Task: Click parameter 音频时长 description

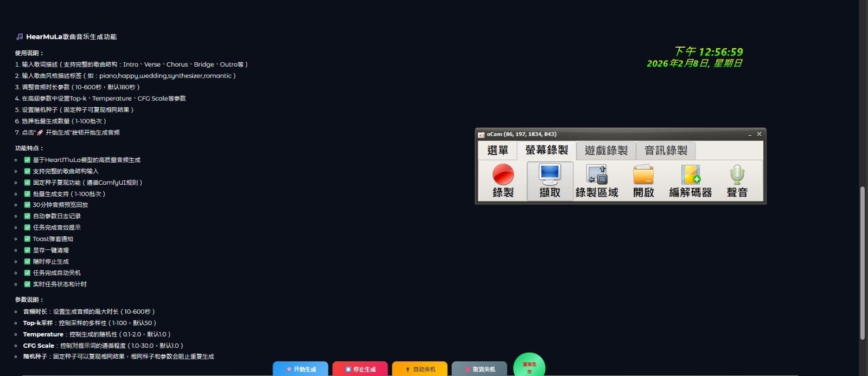Action: 89,312
